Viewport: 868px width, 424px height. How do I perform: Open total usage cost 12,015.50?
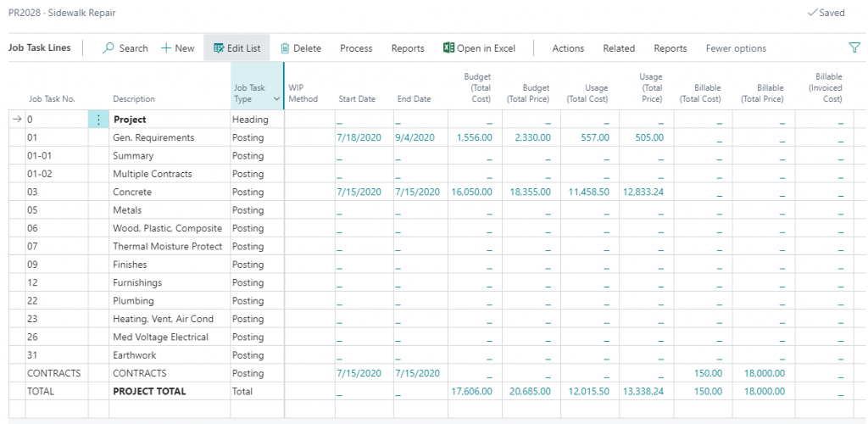point(589,391)
